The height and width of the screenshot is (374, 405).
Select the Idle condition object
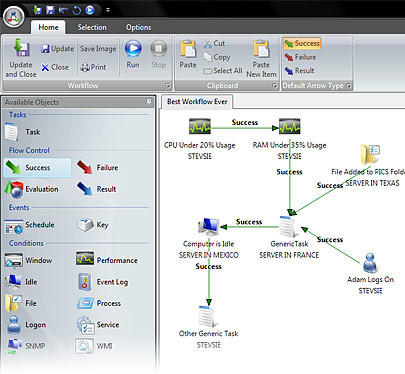(x=21, y=282)
